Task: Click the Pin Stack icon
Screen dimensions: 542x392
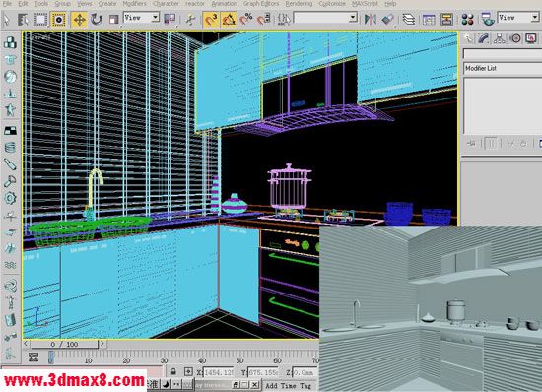Action: 471,143
